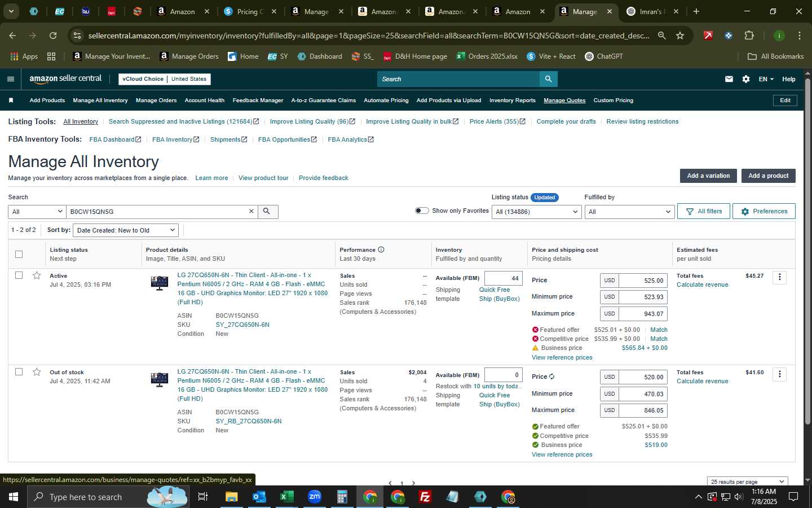Open Manage All Inventory nav item
Screen dimensions: 812x508
click(100, 100)
